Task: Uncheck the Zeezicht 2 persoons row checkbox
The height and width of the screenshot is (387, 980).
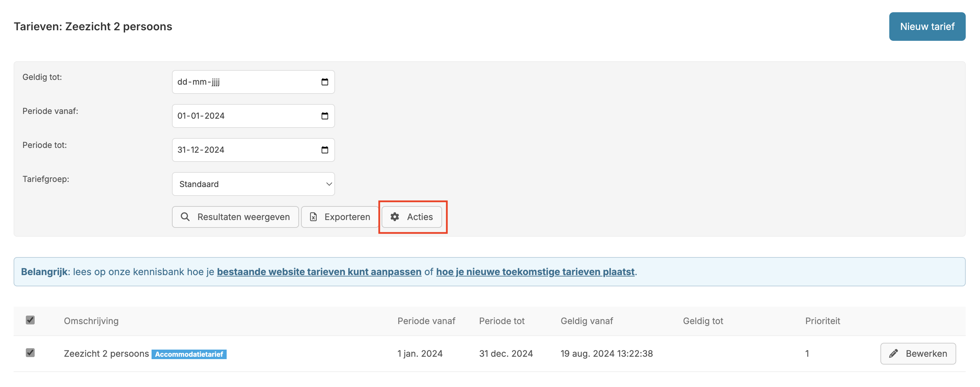Action: (30, 353)
